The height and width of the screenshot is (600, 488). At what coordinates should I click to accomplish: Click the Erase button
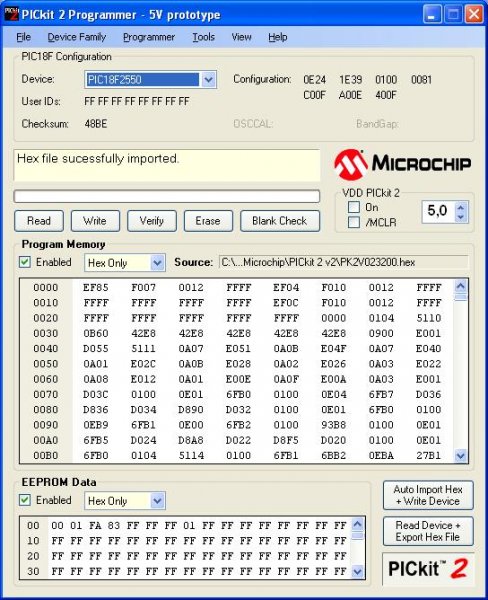208,221
